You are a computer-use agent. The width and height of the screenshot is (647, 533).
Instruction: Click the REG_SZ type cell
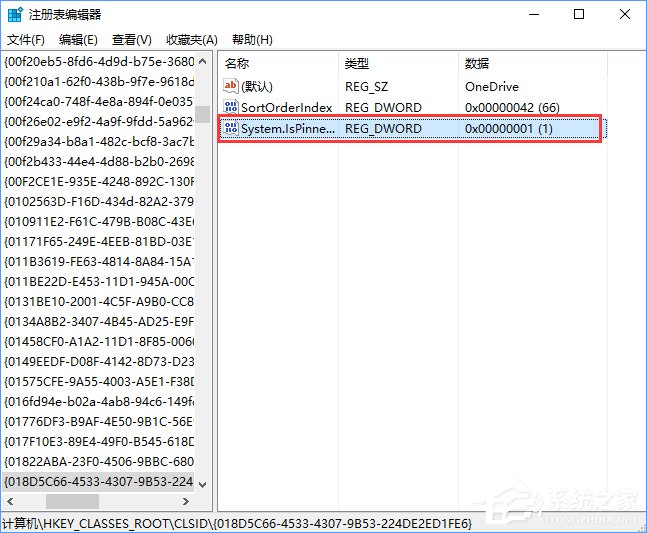click(366, 86)
